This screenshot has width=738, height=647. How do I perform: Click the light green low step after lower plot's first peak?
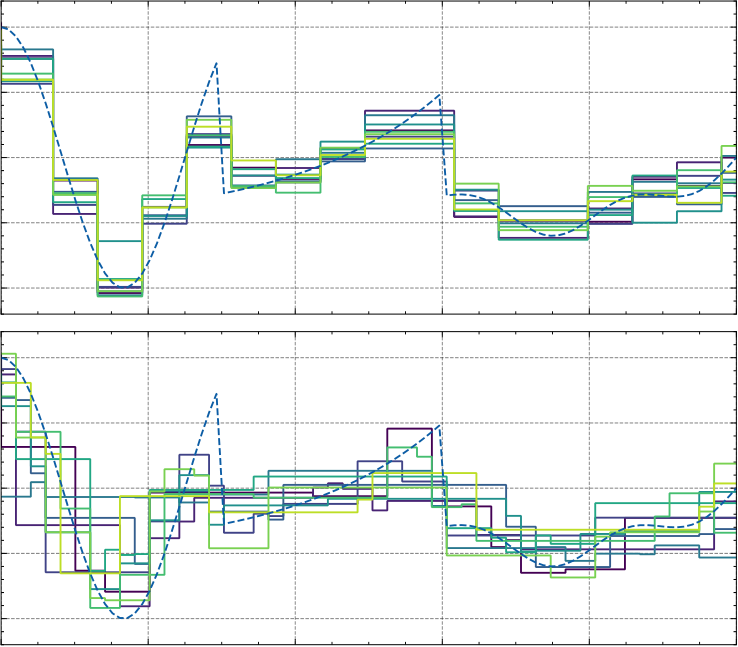coord(239,548)
